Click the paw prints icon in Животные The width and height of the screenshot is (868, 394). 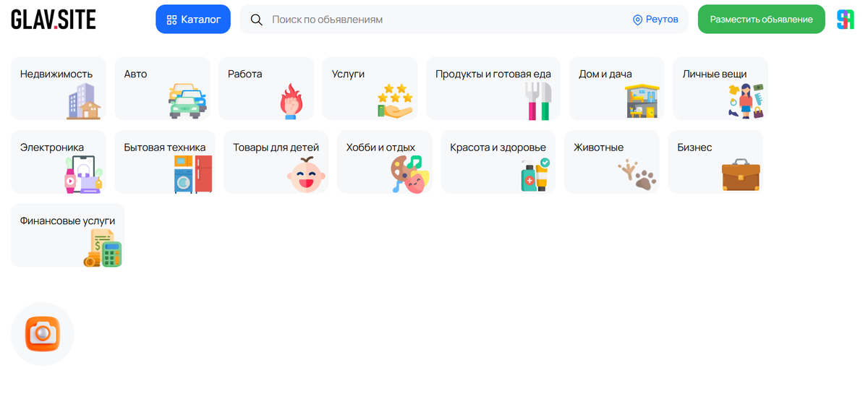[637, 174]
